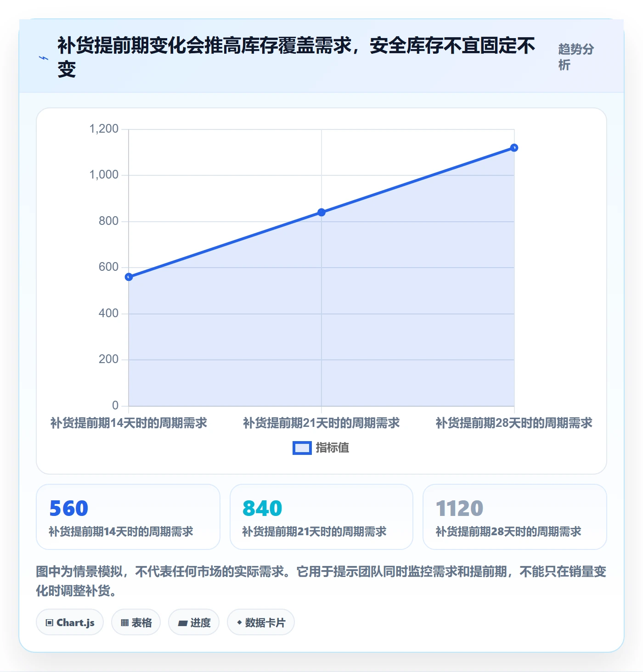Click the square icon in Chart.js chip
The height and width of the screenshot is (672, 643).
[x=50, y=623]
